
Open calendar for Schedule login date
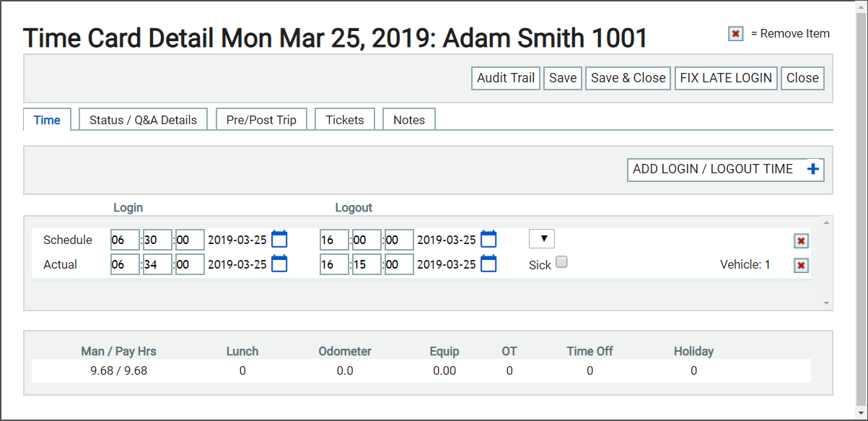click(x=279, y=239)
